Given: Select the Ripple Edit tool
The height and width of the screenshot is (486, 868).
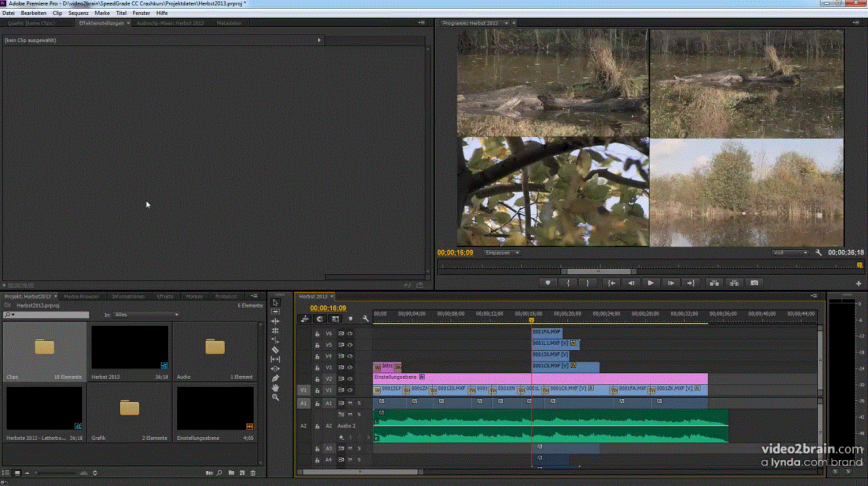Looking at the screenshot, I should [x=275, y=321].
